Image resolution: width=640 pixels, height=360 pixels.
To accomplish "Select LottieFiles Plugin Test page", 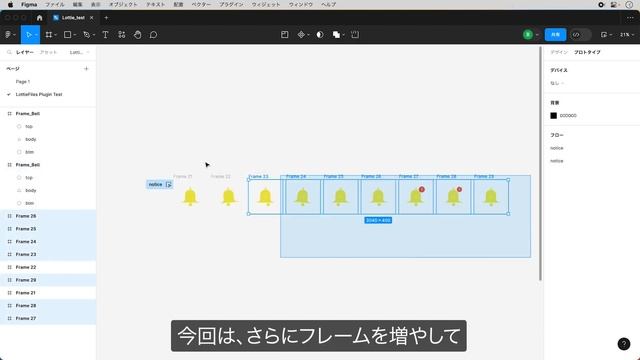I will 39,94.
